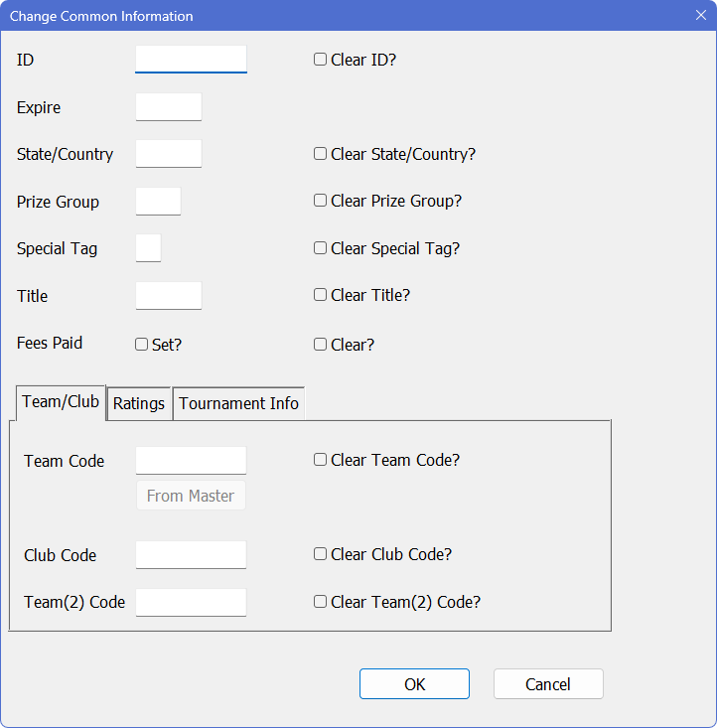Screen dimensions: 717x728
Task: Enable the Clear Club Code? checkbox
Action: click(x=321, y=554)
